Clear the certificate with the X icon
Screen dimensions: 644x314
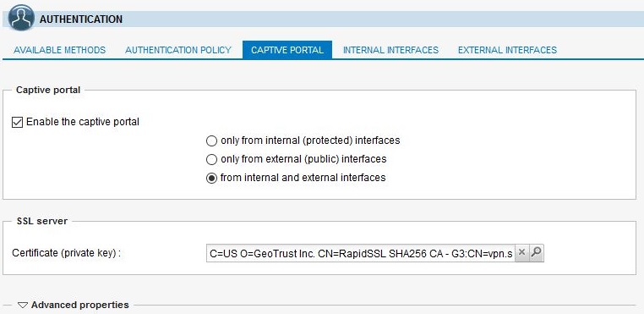521,253
